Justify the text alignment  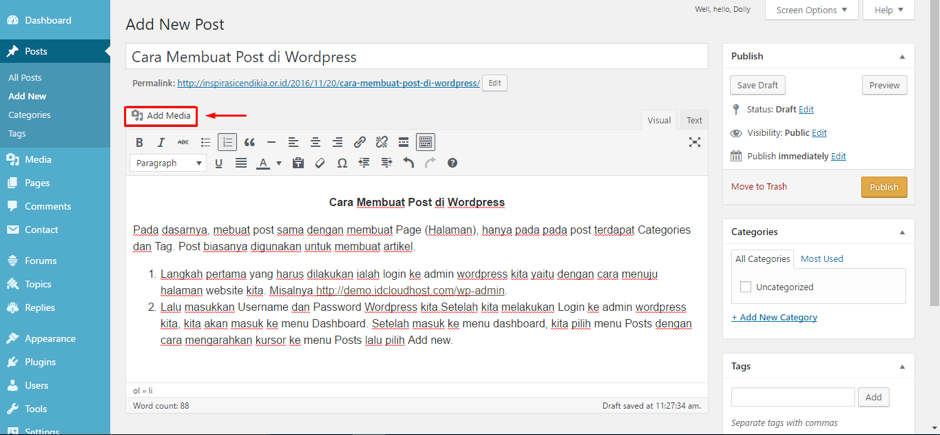tap(241, 163)
